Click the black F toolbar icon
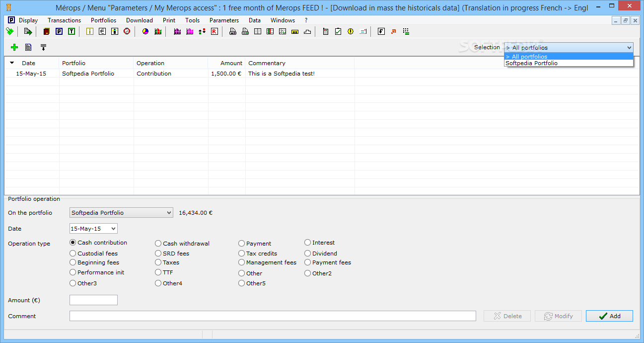The image size is (644, 343). coord(381,31)
